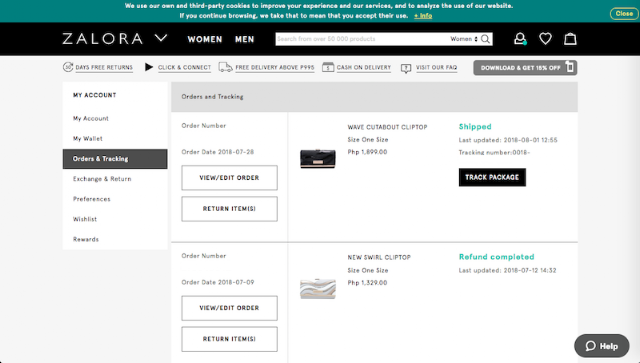Click the search magnifier icon
The width and height of the screenshot is (640, 363).
(485, 39)
